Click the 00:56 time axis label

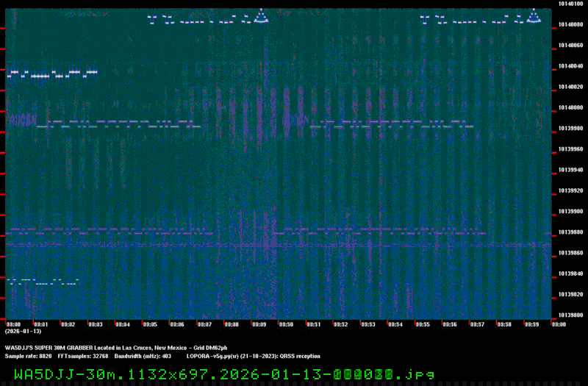(x=450, y=324)
